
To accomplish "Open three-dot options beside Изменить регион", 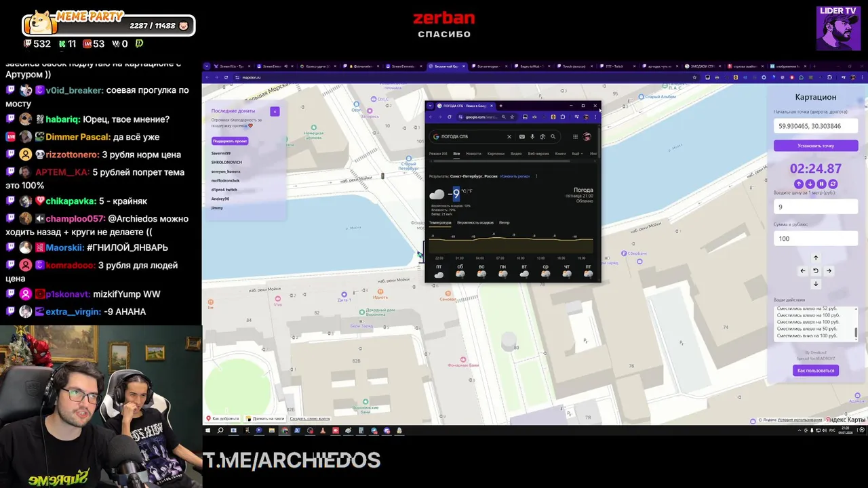I will [536, 176].
